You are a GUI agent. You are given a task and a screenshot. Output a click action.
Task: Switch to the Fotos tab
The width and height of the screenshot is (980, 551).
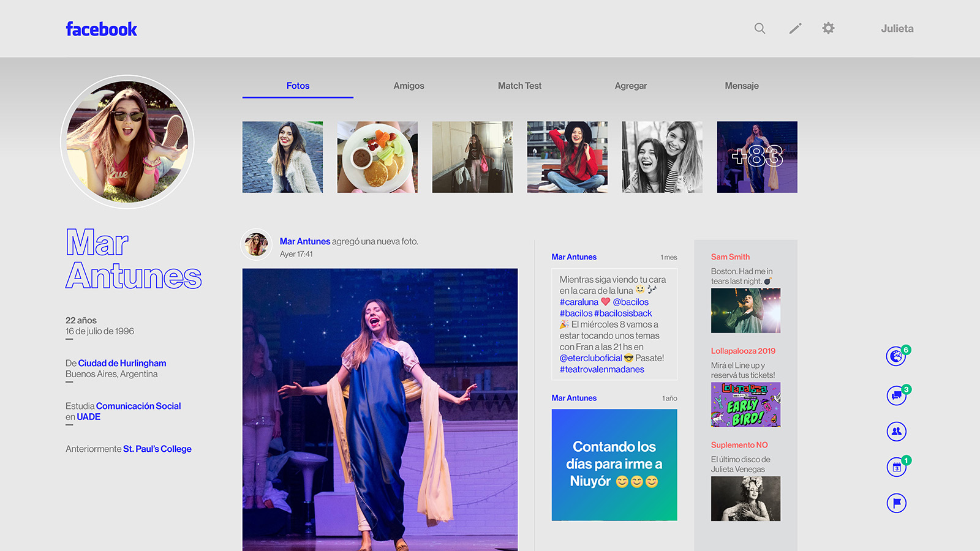298,86
